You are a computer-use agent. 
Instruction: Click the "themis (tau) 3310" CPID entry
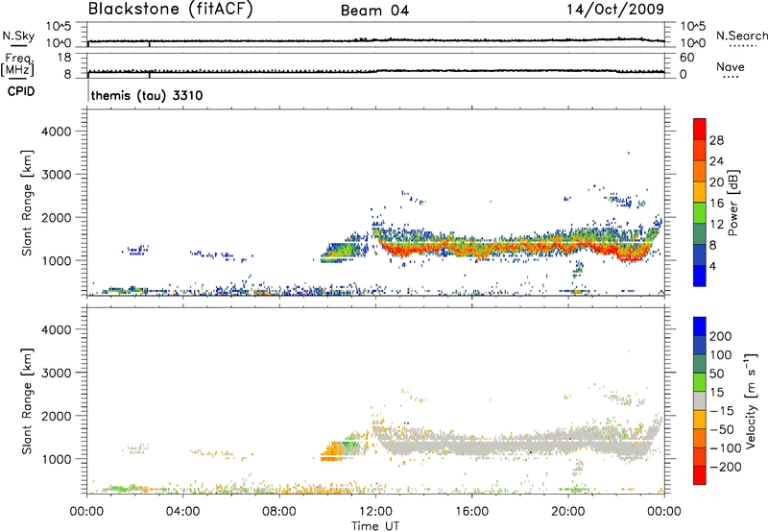tap(147, 95)
